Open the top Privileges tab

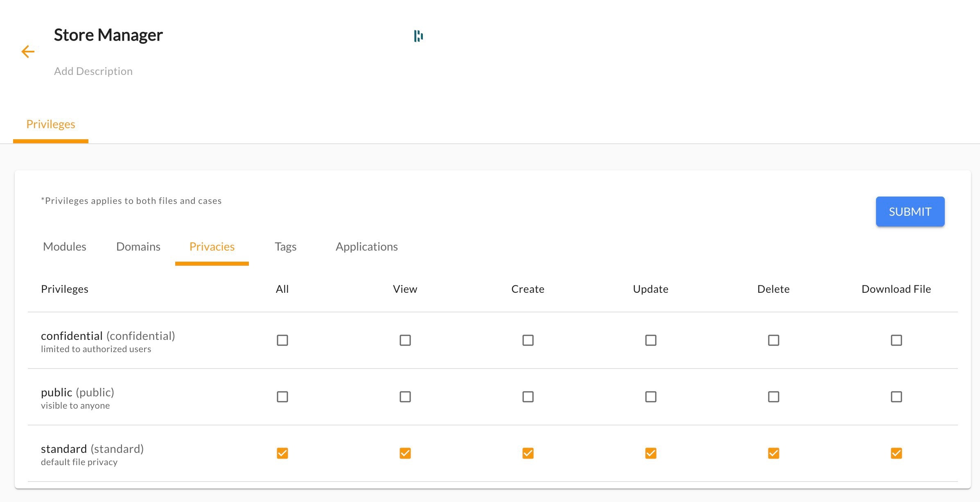[x=51, y=124]
